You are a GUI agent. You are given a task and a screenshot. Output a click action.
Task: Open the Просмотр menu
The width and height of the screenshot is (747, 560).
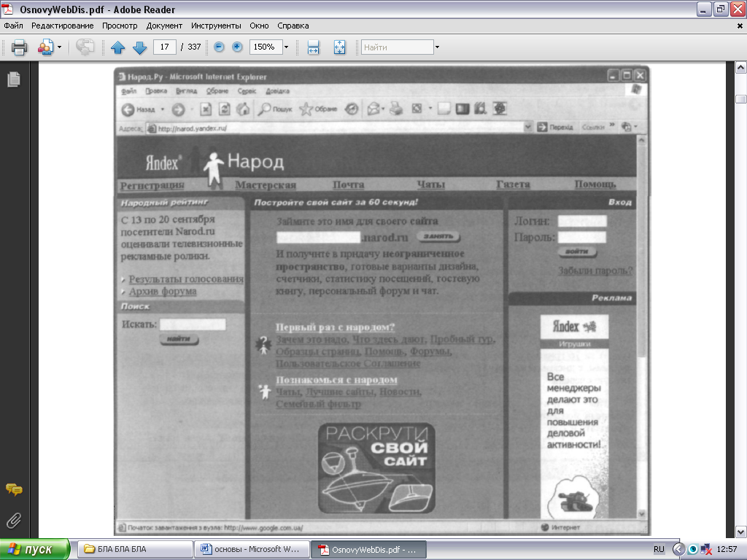[120, 26]
